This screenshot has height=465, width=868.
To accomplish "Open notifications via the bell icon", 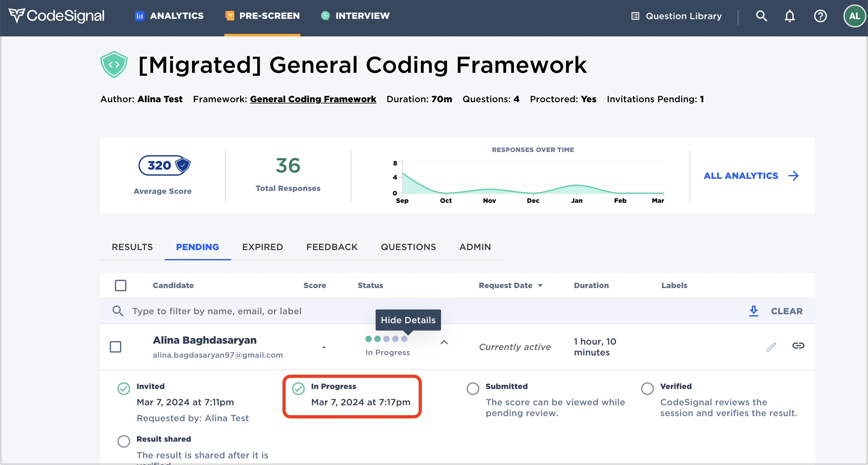I will pyautogui.click(x=790, y=16).
